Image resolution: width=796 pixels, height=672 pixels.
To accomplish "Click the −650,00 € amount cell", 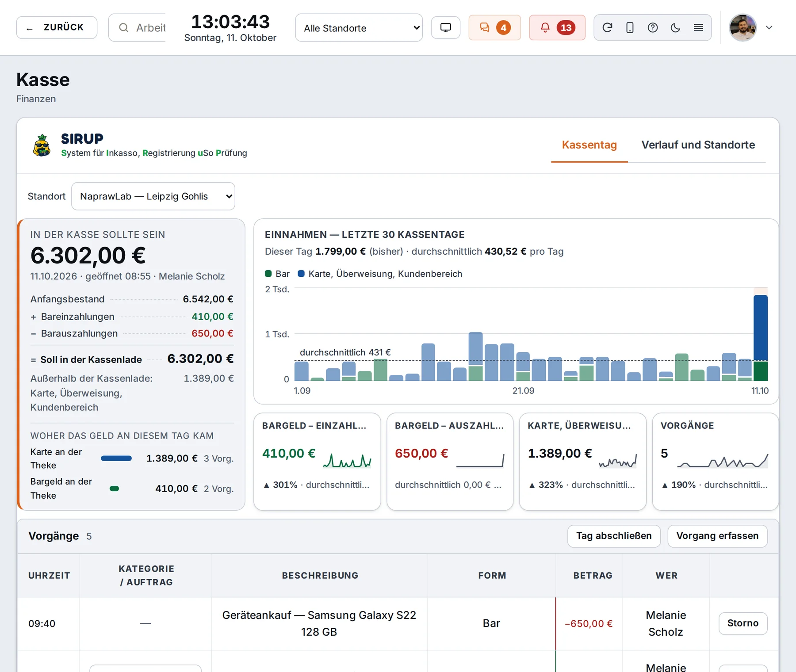I will (x=589, y=624).
